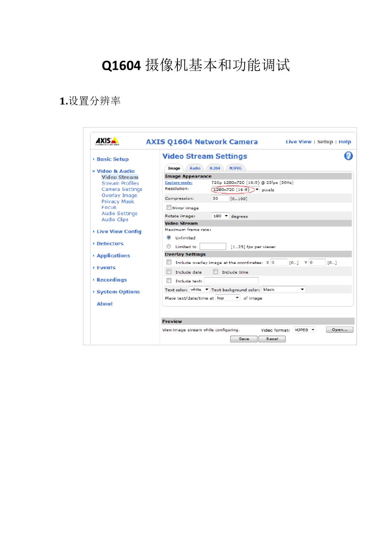
Task: Select the Limited to frame rate option
Action: click(x=169, y=247)
